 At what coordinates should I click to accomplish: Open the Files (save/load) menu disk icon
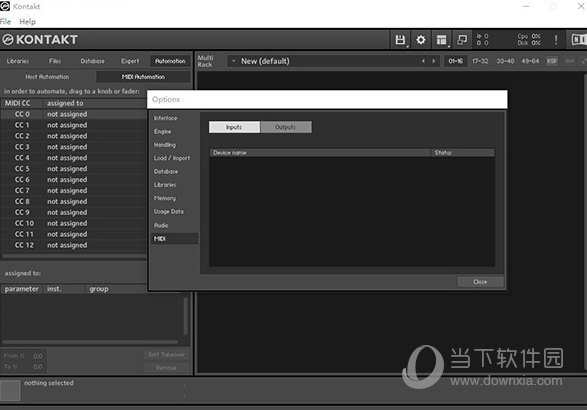(x=400, y=40)
